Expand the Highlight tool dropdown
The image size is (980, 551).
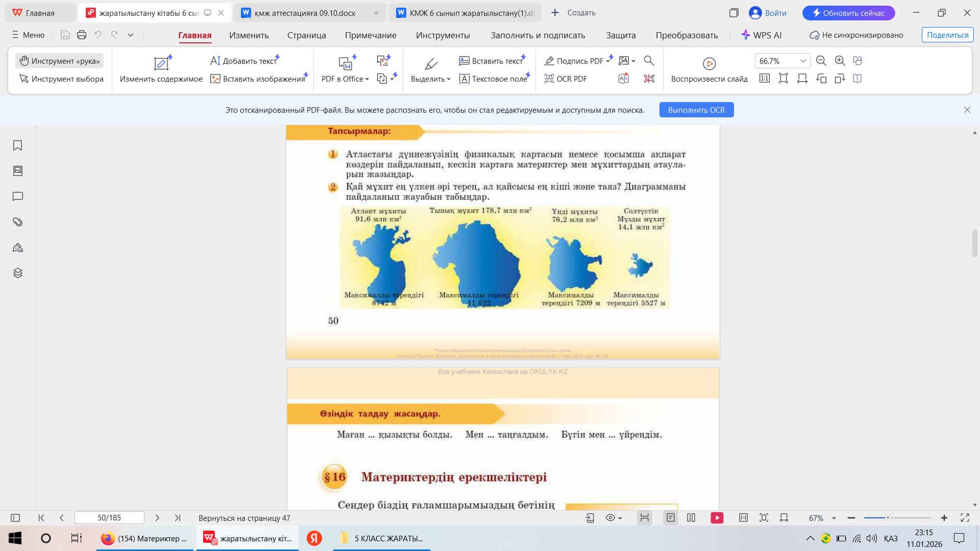coord(448,79)
